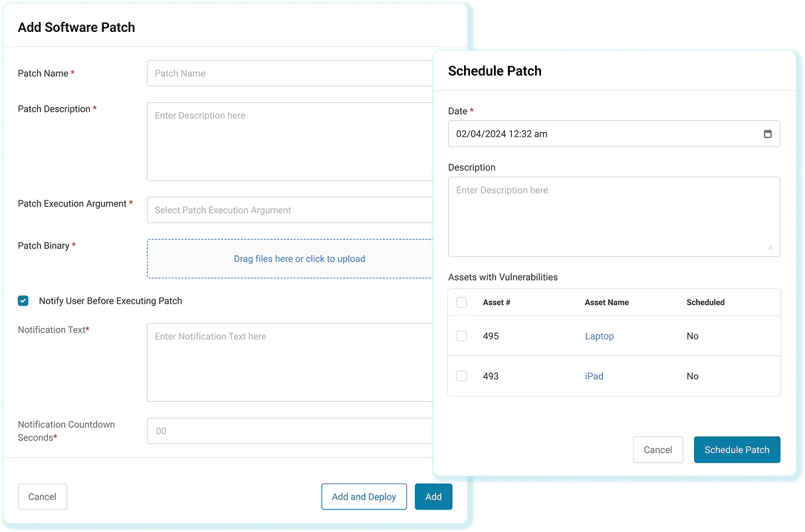Uncheck Notify User Before Executing Patch checkbox
Image resolution: width=805 pixels, height=532 pixels.
pyautogui.click(x=23, y=301)
